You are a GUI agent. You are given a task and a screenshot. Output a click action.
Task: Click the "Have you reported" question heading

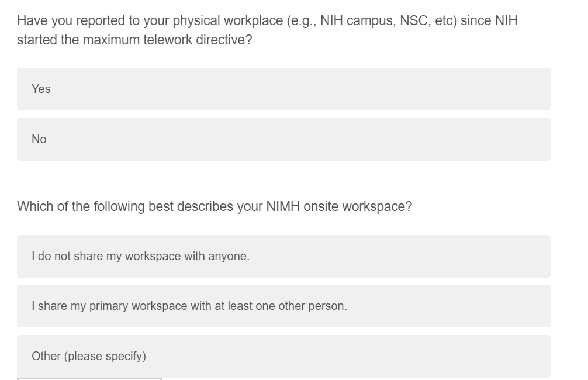point(267,22)
